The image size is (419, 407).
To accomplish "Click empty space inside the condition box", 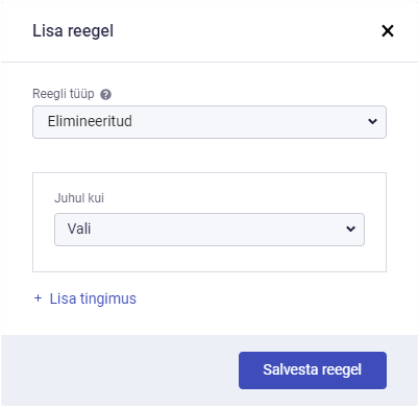I will (x=209, y=259).
